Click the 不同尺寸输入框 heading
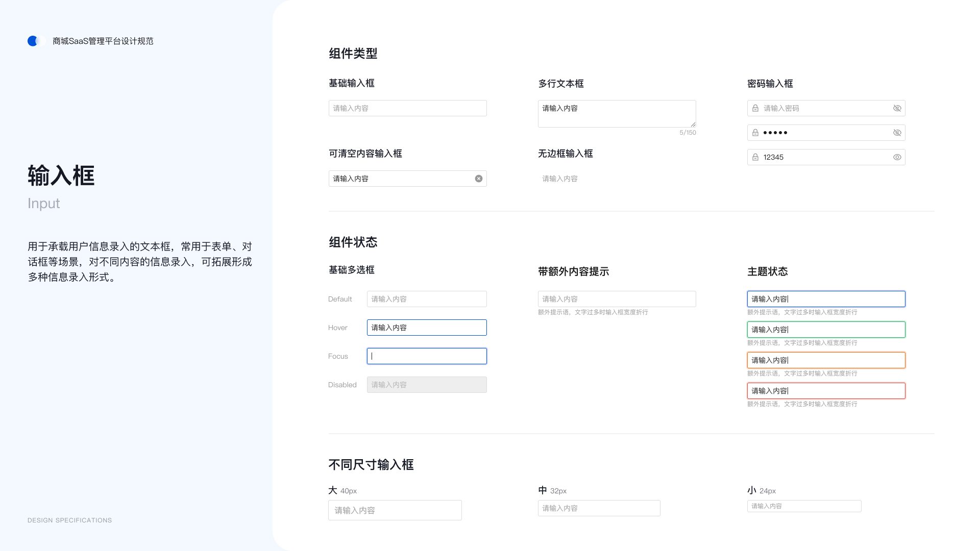The width and height of the screenshot is (980, 551). pos(371,465)
